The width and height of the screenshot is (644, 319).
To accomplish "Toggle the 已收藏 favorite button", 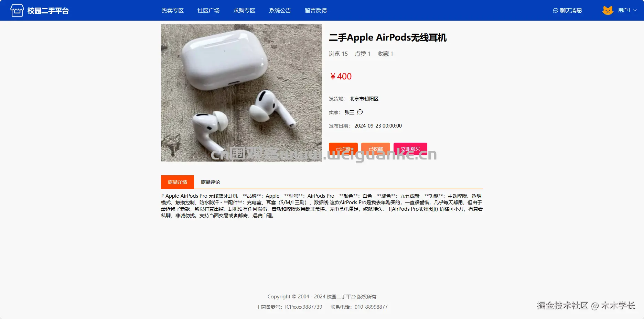I will (x=375, y=149).
